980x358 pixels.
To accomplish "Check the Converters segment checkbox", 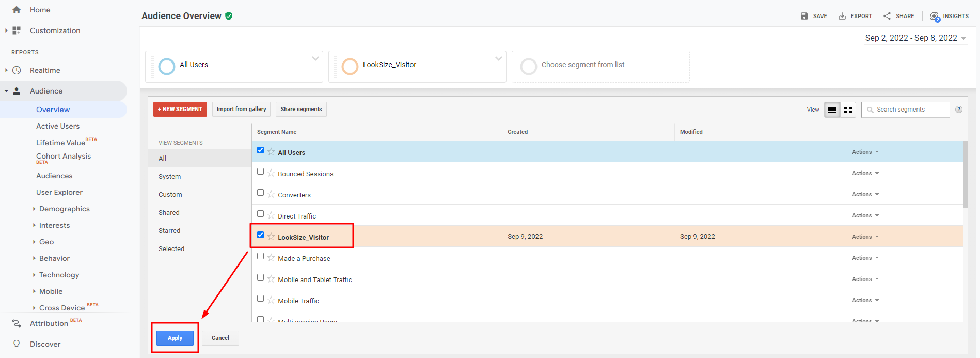I will click(x=260, y=193).
